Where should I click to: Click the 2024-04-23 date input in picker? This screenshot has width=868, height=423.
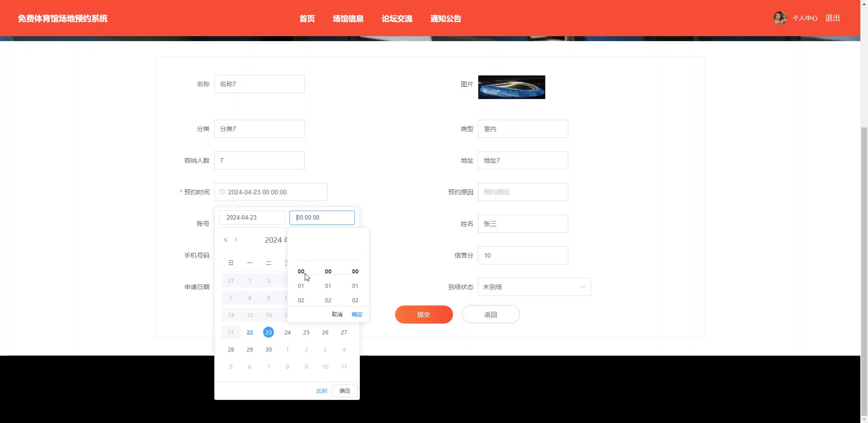252,218
